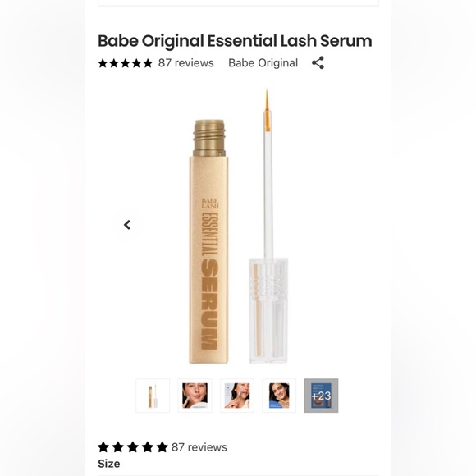This screenshot has height=476, width=476.
Task: Open 87 reviews link above Size
Action: point(199,447)
